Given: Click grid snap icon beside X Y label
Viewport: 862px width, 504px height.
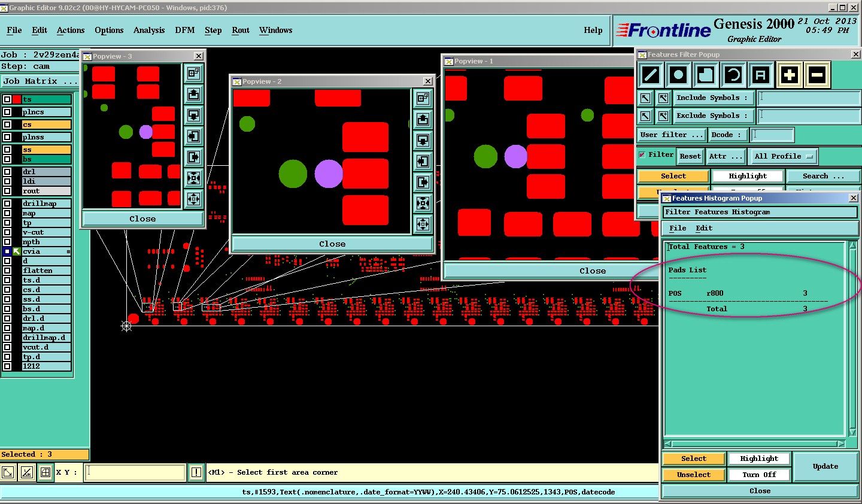Looking at the screenshot, I should [45, 472].
